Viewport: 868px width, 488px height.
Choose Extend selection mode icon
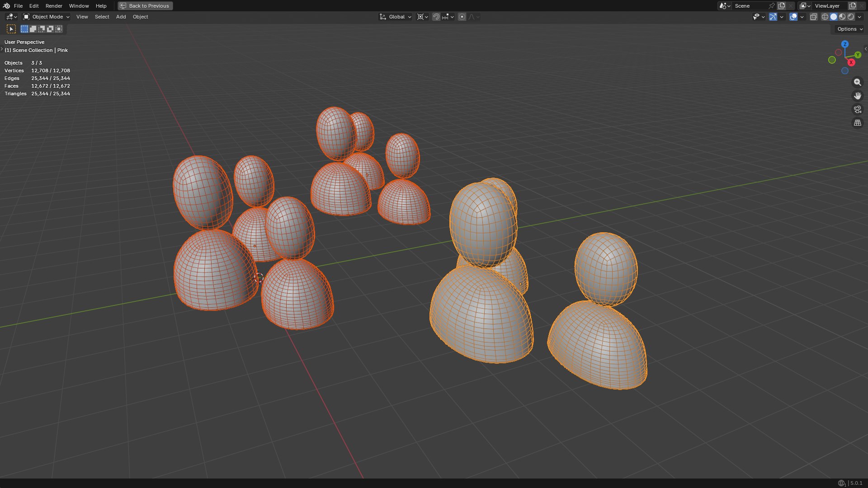tap(33, 29)
